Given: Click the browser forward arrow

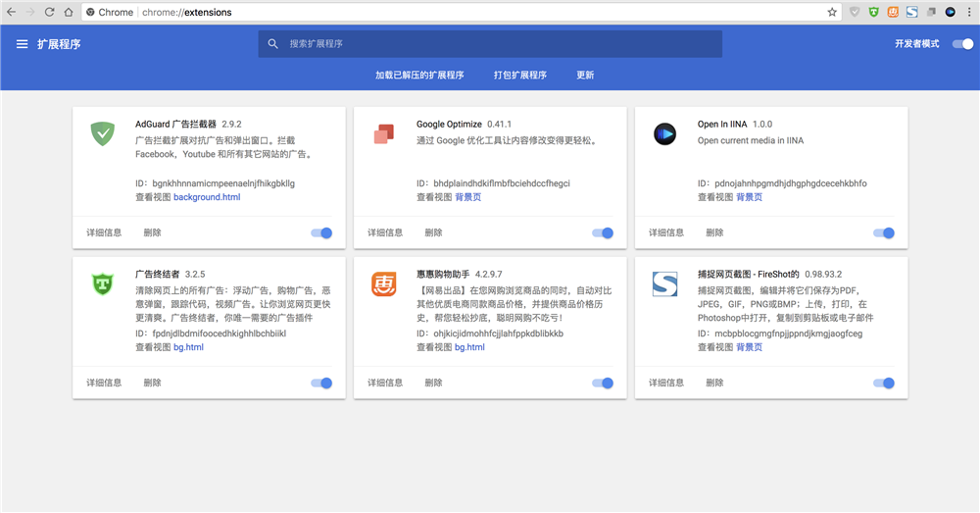Looking at the screenshot, I should click(30, 12).
